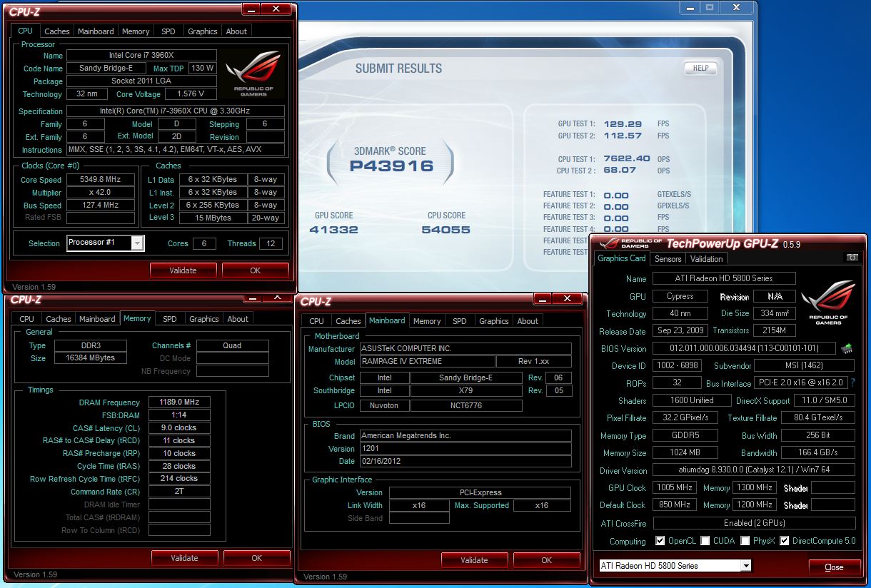The width and height of the screenshot is (871, 588).
Task: Click Validate in the CPU-Z CPU window
Action: (x=183, y=270)
